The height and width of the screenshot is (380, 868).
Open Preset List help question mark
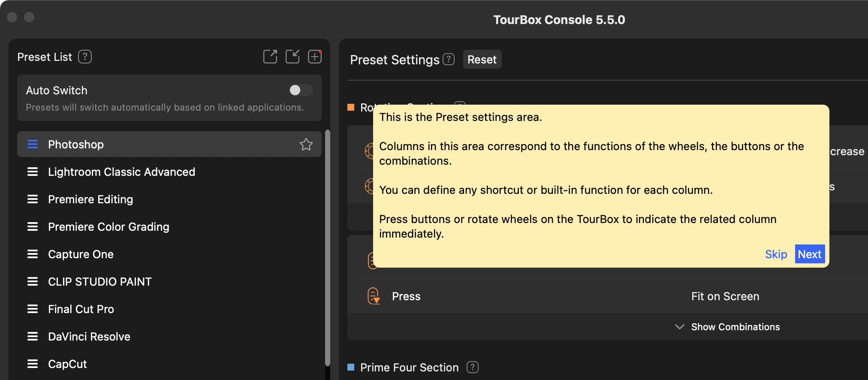(x=85, y=57)
